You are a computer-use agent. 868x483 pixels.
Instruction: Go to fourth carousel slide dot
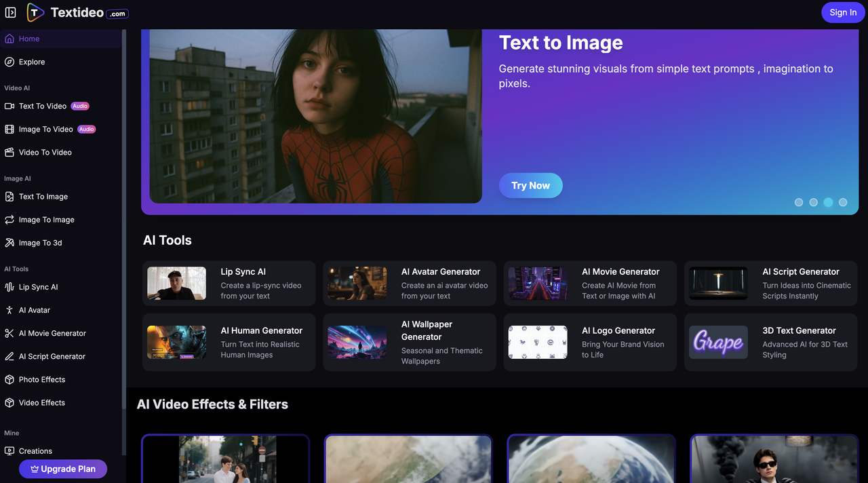click(x=843, y=202)
